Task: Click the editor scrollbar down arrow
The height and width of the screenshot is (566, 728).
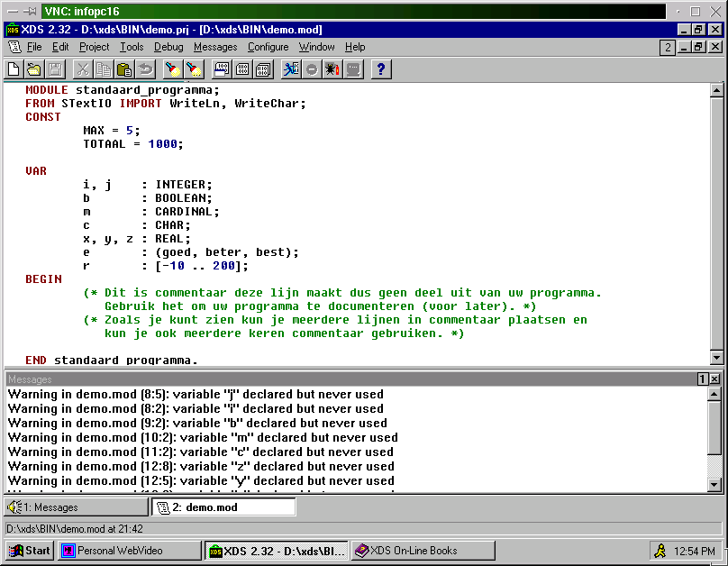Action: (x=716, y=358)
